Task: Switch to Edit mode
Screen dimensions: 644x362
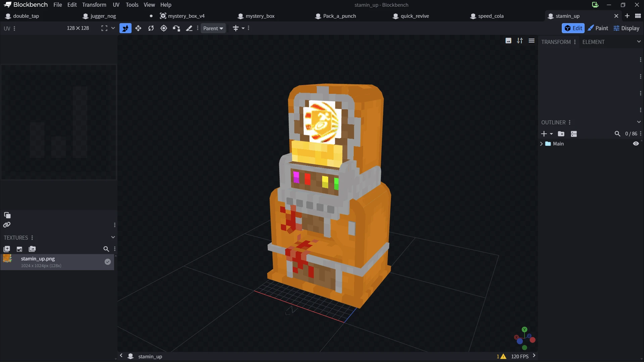Action: coord(573,28)
